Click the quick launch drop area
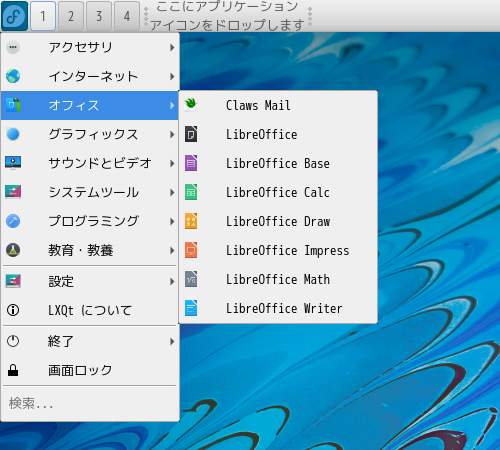The height and width of the screenshot is (450, 500). coord(227,16)
